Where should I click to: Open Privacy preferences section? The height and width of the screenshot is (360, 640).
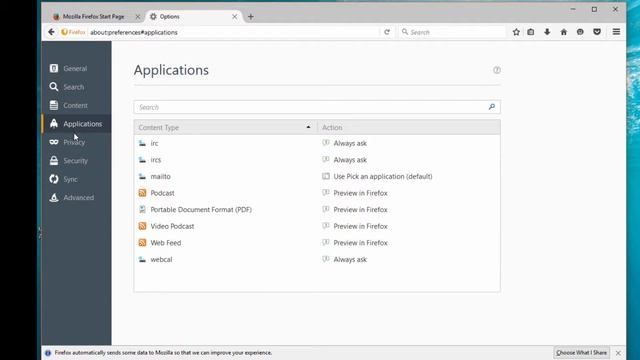(76, 142)
